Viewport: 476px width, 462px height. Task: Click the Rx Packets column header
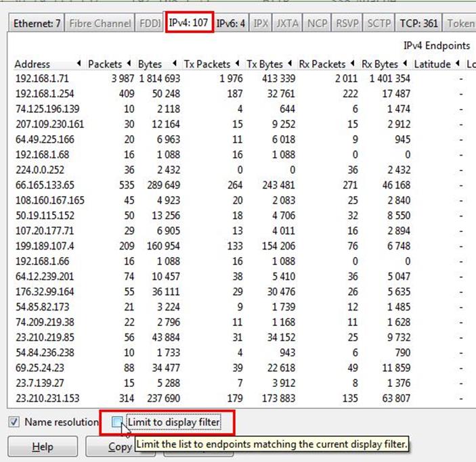pos(322,64)
